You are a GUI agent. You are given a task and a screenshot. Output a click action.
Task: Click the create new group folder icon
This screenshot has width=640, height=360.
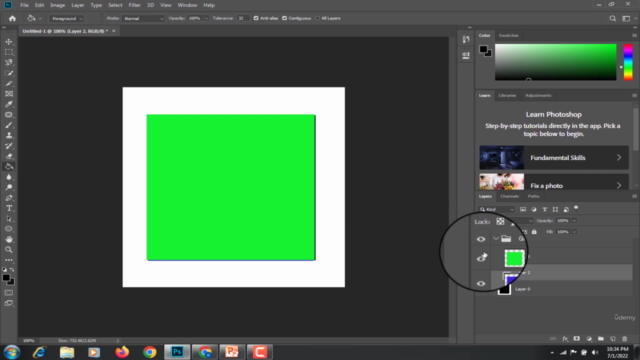click(601, 339)
